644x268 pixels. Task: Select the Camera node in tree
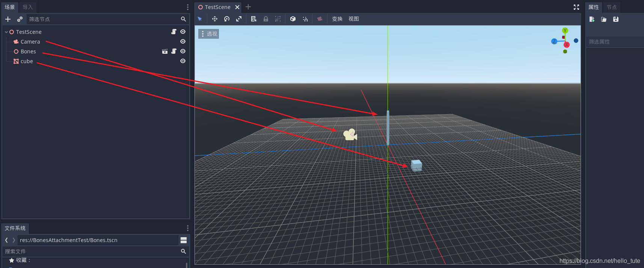30,42
